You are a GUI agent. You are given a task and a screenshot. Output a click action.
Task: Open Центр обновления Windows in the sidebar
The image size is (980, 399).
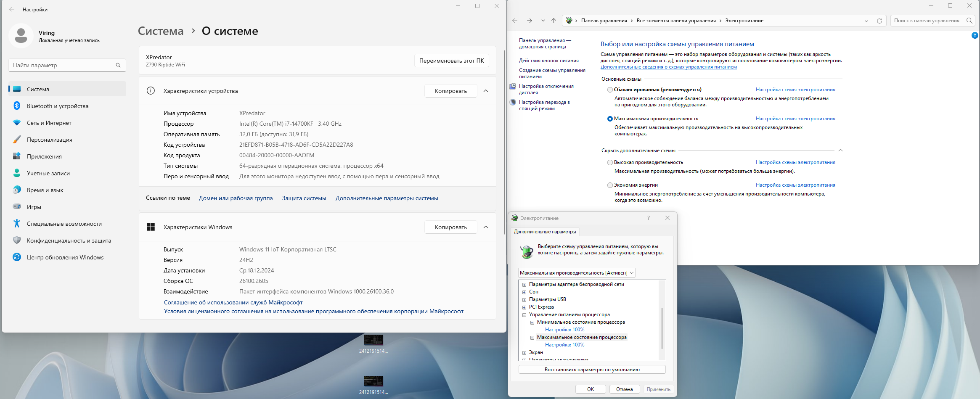pos(67,257)
